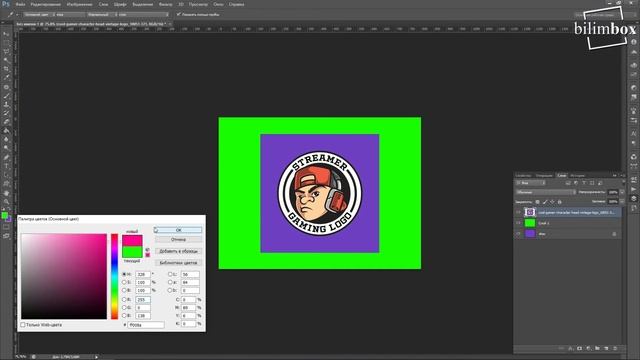
Task: Open the layer filter kind dropdown
Action: (x=531, y=183)
